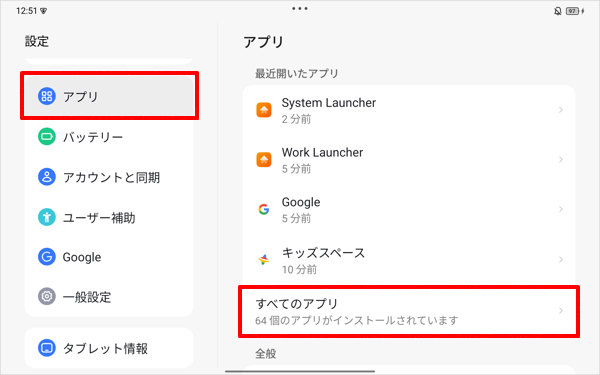
Task: Open the キッズスペース app entry
Action: coord(409,260)
